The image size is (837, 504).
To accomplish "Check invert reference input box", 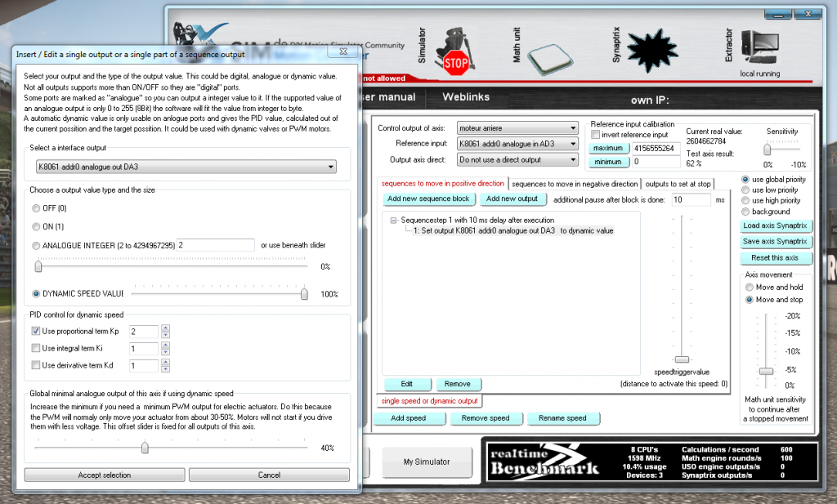I will (x=595, y=135).
